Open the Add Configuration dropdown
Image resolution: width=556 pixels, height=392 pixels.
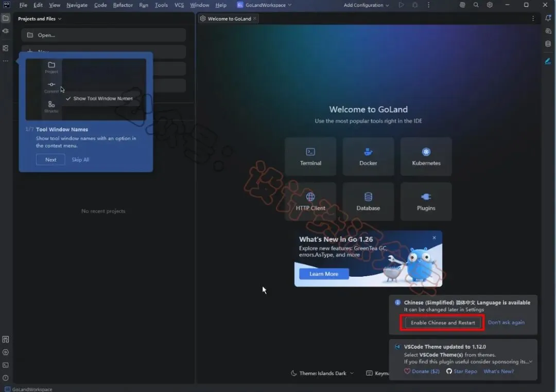click(367, 5)
